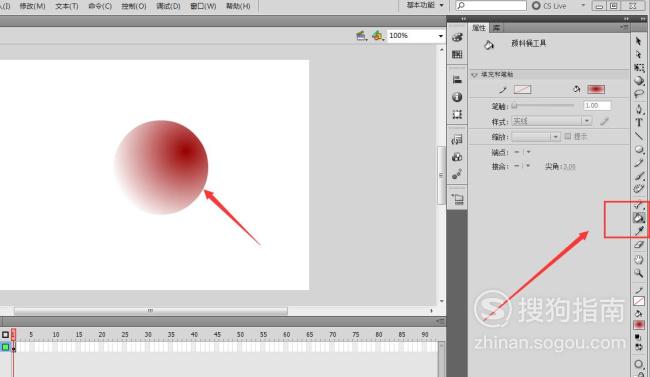Select the Hand tool
This screenshot has width=650, height=377.
[x=639, y=260]
